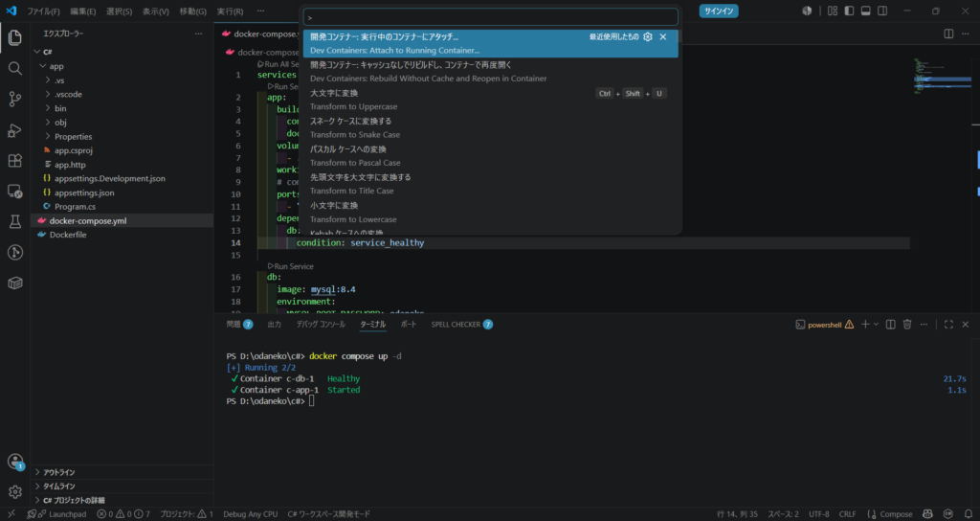This screenshot has height=521, width=980.
Task: Expand the Properties folder
Action: click(48, 136)
